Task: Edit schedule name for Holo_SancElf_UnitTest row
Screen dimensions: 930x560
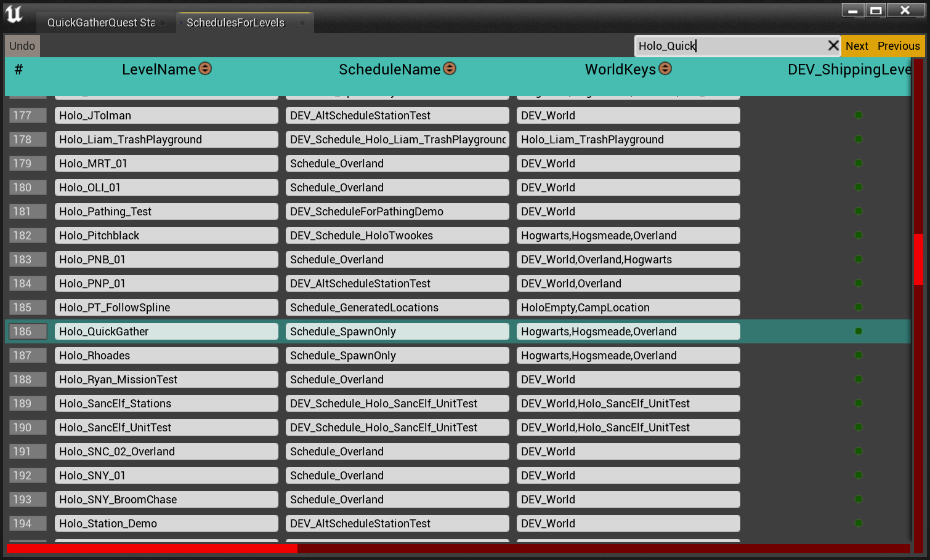Action: pos(397,427)
